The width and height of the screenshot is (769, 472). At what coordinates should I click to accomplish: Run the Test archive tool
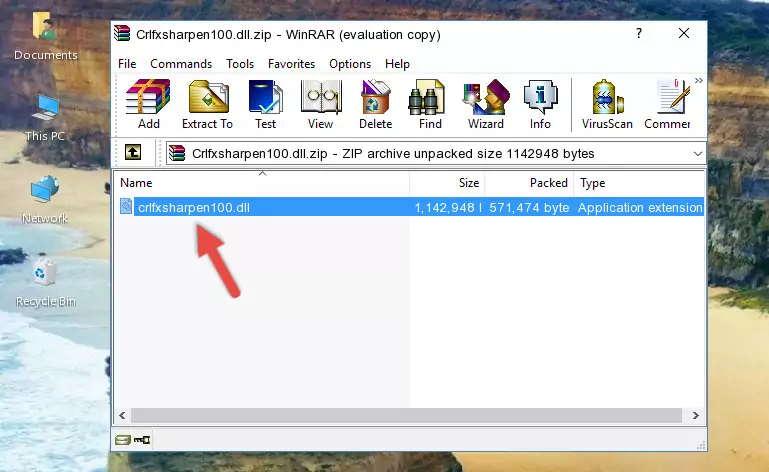pos(265,105)
